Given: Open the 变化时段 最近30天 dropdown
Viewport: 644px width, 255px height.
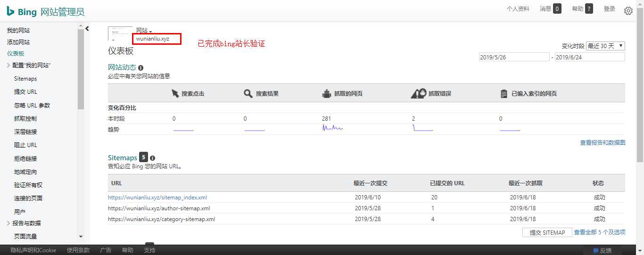Looking at the screenshot, I should [605, 46].
